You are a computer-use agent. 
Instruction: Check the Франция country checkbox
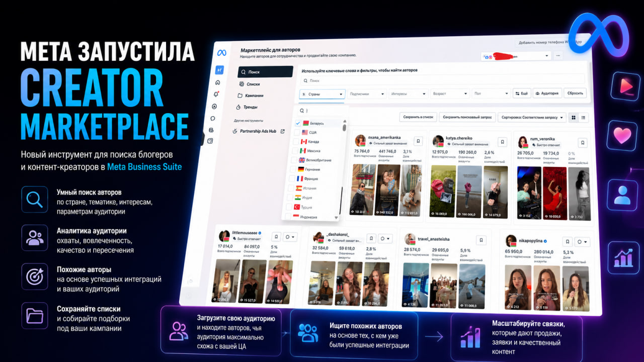pos(291,178)
